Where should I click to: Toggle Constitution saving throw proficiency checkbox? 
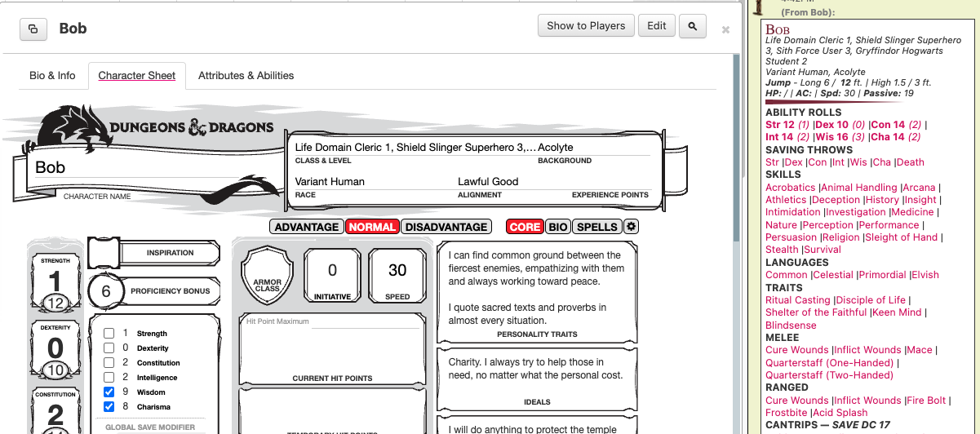coord(109,363)
